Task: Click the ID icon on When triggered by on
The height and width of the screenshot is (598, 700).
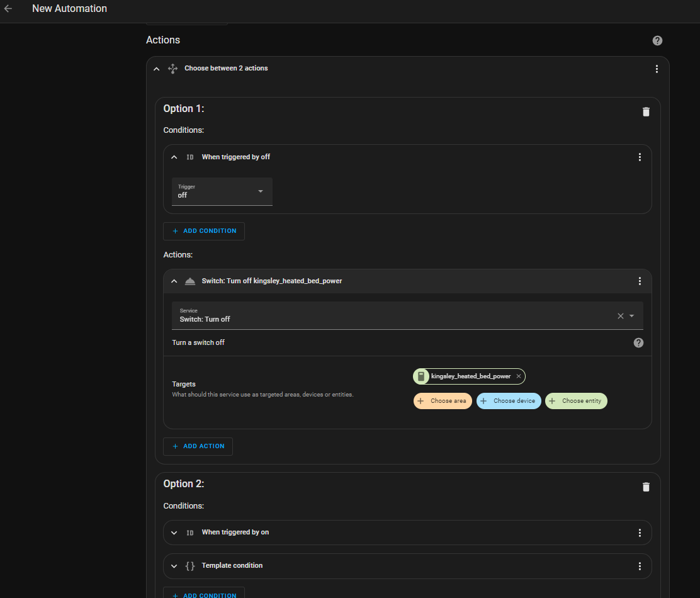Action: tap(189, 533)
